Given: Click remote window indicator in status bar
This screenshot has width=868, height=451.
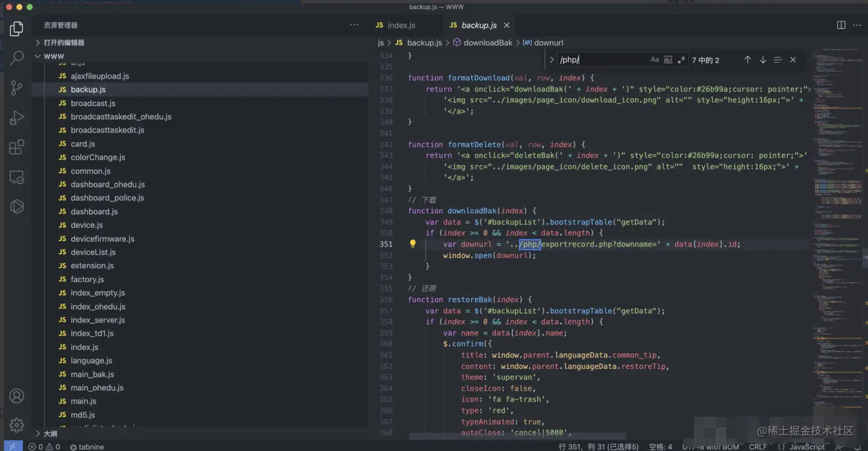Looking at the screenshot, I should pyautogui.click(x=12, y=446).
